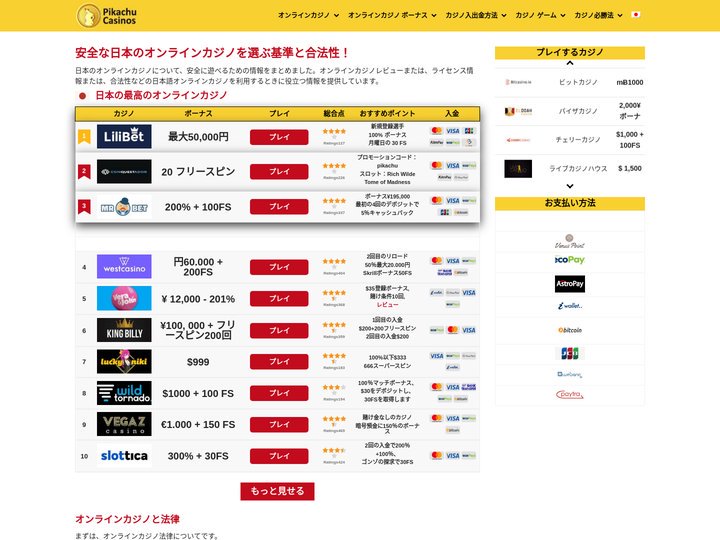The width and height of the screenshot is (720, 540).
Task: Open the Vera & John casino logo
Action: [x=124, y=298]
